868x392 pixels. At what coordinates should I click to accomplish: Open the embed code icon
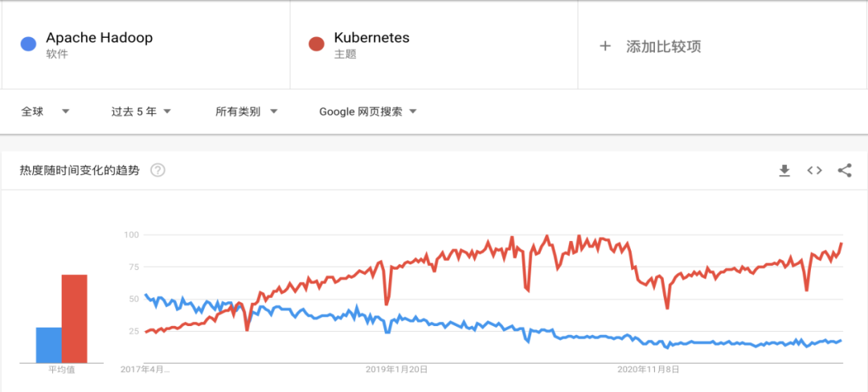(x=814, y=170)
